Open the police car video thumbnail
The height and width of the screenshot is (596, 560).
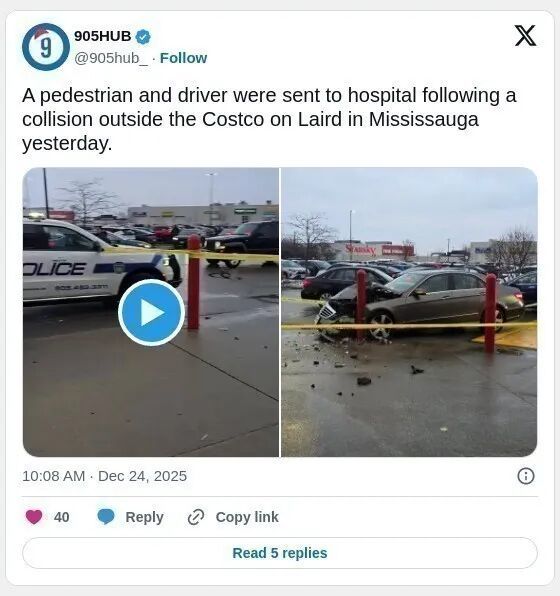coord(151,312)
